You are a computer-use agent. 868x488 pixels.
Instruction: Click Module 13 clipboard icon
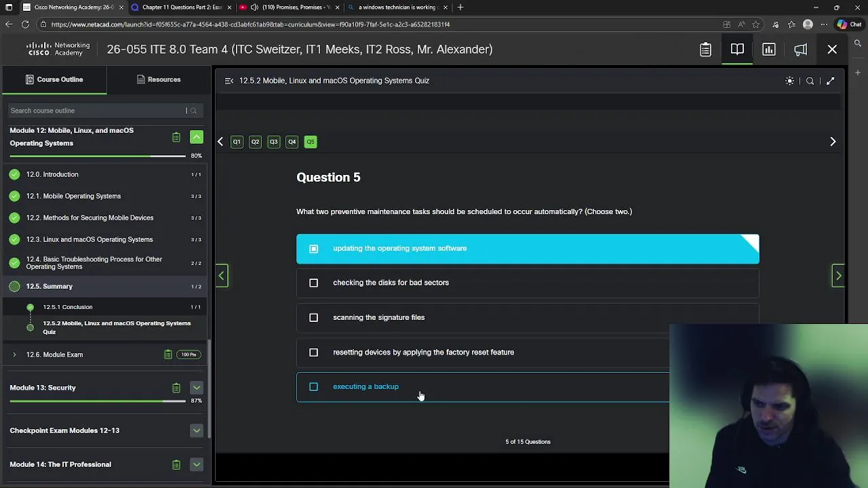pyautogui.click(x=176, y=388)
